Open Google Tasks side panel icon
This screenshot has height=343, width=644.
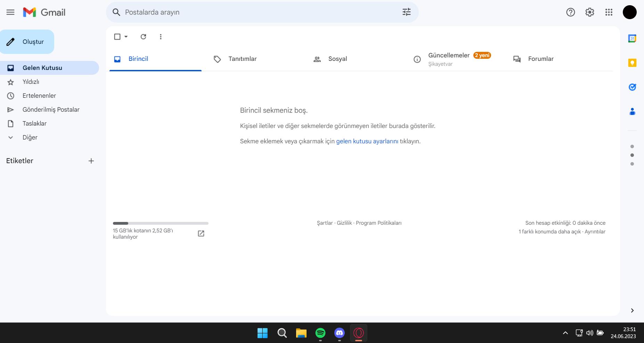click(x=632, y=87)
